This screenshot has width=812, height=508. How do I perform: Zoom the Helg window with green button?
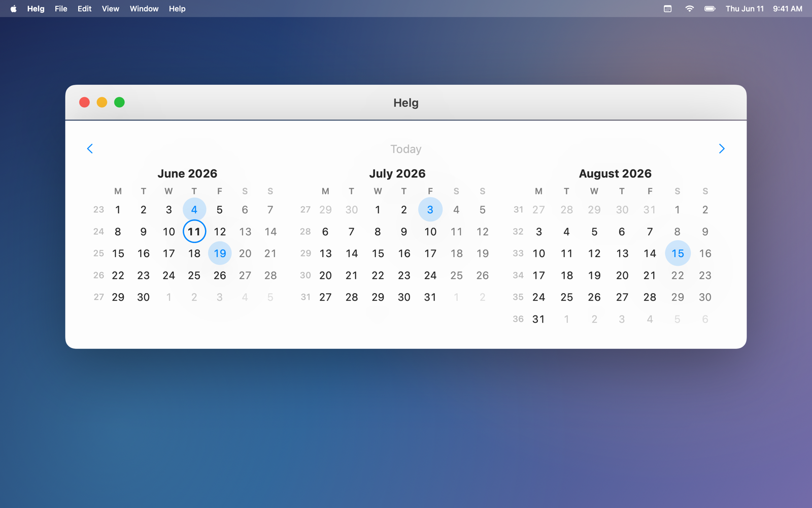(119, 103)
